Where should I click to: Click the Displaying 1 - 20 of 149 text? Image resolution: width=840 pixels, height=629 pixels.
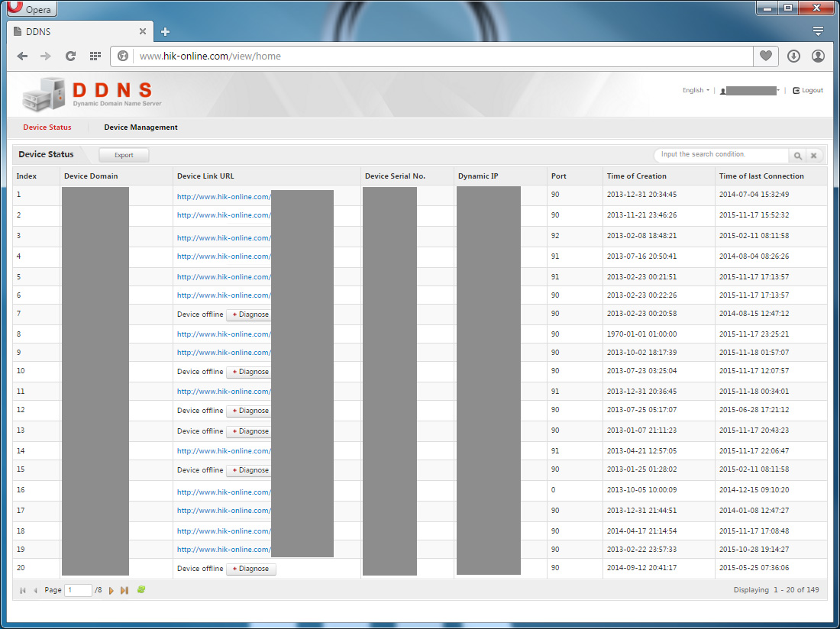pyautogui.click(x=777, y=590)
